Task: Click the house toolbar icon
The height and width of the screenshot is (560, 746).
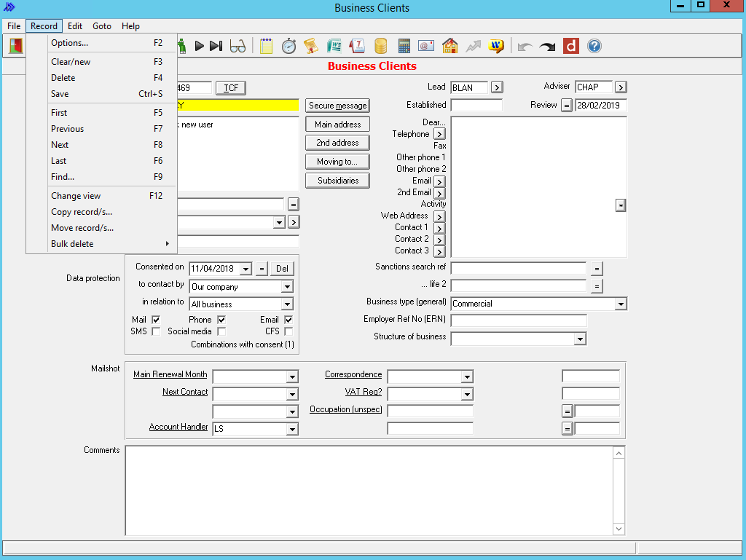Action: 450,46
